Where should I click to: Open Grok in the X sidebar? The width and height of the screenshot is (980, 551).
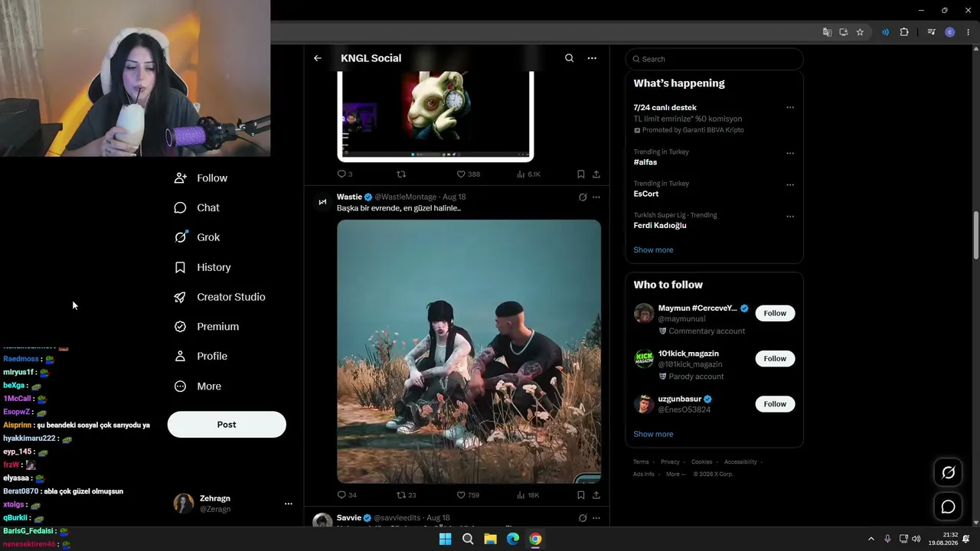[x=197, y=237]
